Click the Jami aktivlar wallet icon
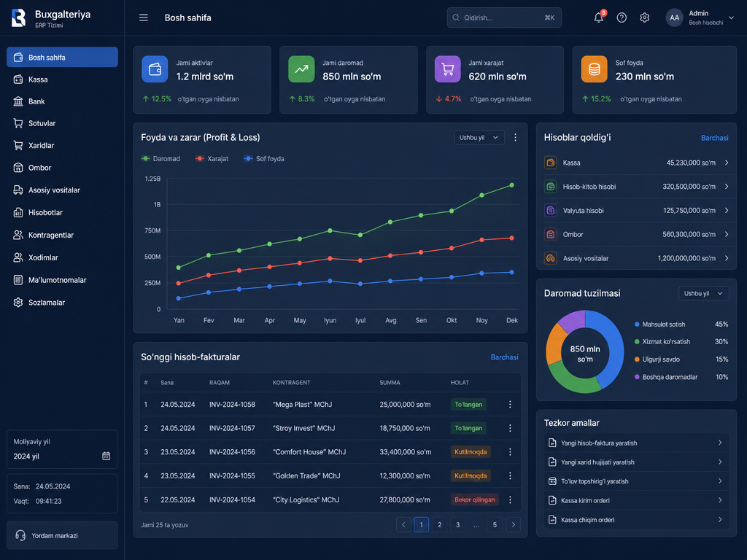 point(155,69)
